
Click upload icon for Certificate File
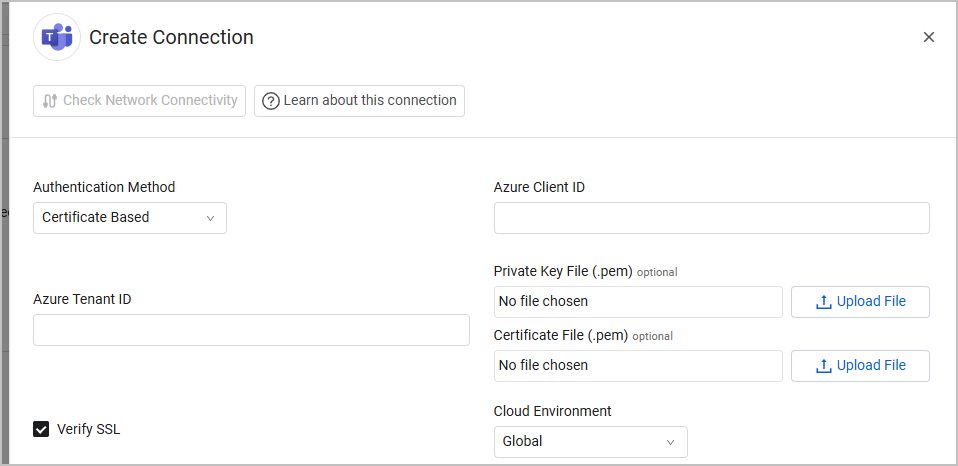[x=824, y=366]
